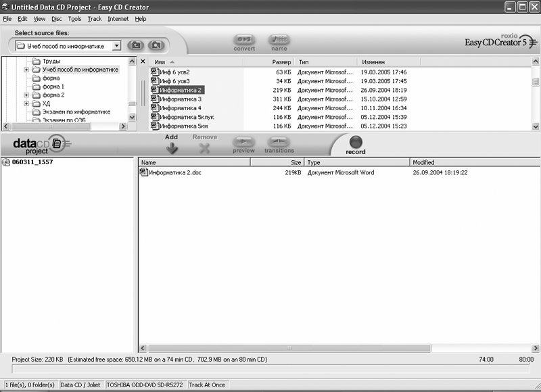Screen dimensions: 541x392
Task: Open the Internet menu
Action: point(118,19)
